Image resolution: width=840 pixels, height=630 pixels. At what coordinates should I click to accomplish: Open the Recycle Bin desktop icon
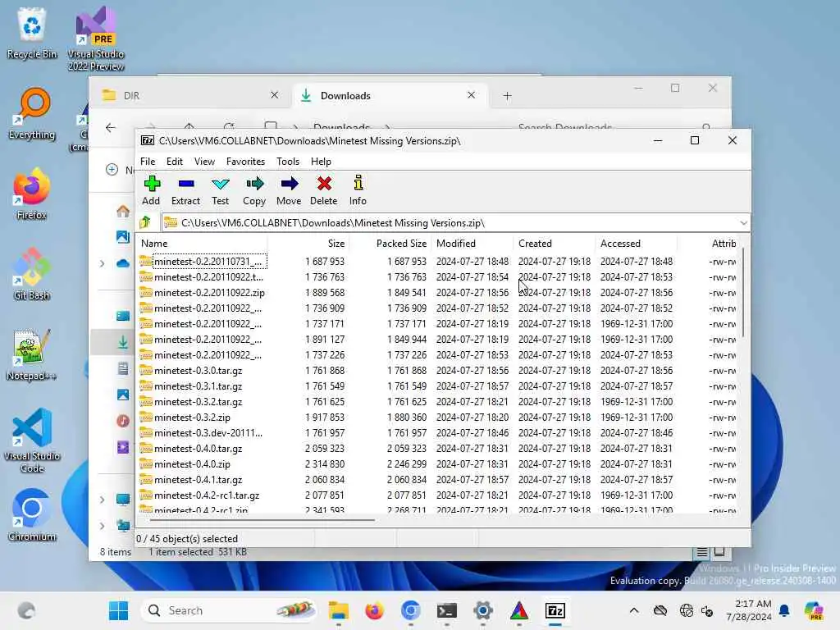click(x=32, y=33)
